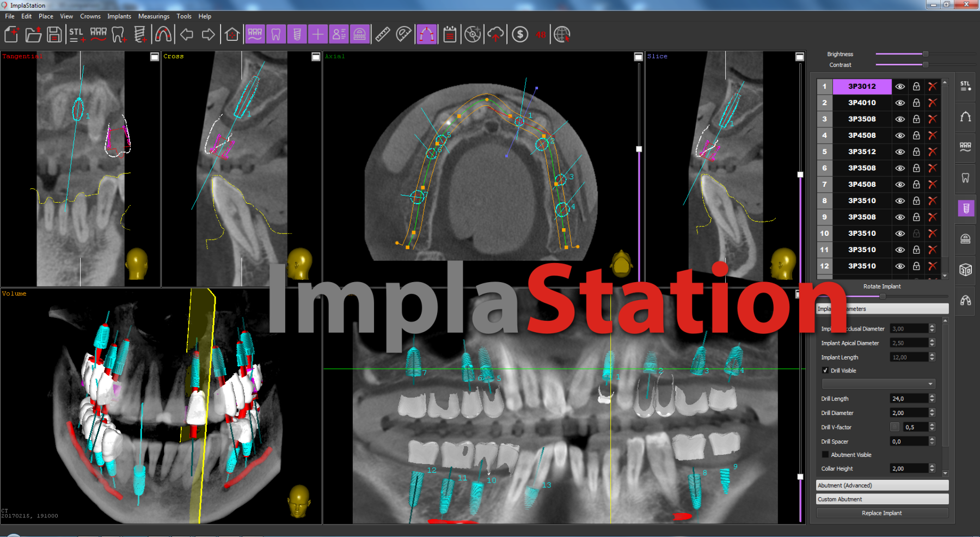Toggle visibility of implant row 12
980x537 pixels.
coord(900,266)
